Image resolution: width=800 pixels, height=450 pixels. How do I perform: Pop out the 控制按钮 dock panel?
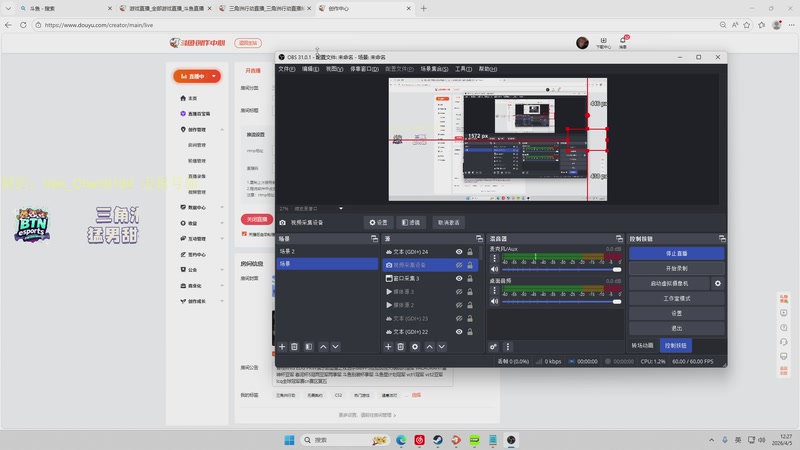721,238
